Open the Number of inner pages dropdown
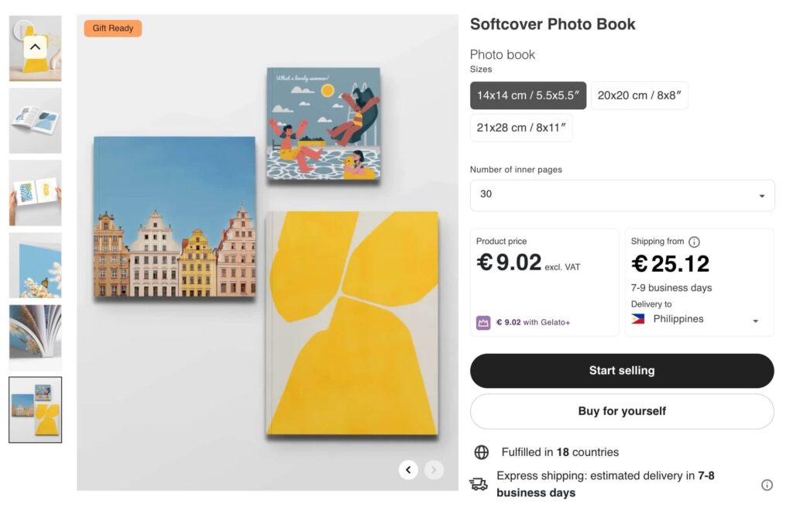 click(622, 195)
